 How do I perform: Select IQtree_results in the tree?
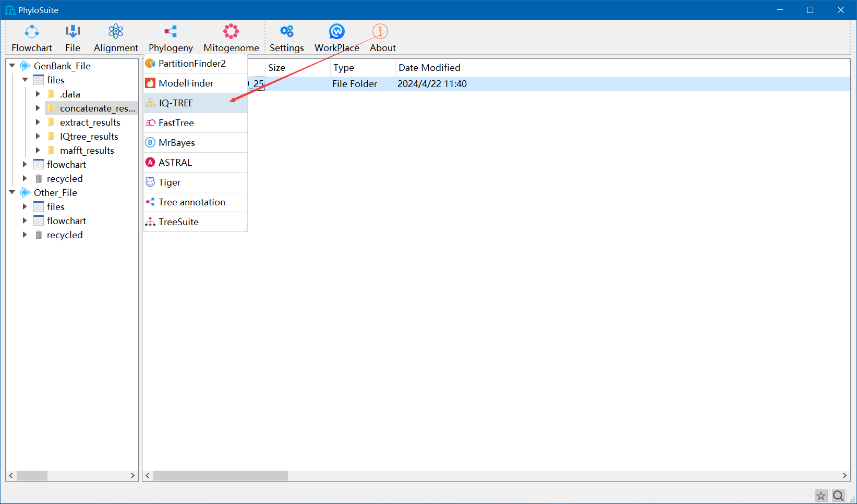pyautogui.click(x=89, y=137)
